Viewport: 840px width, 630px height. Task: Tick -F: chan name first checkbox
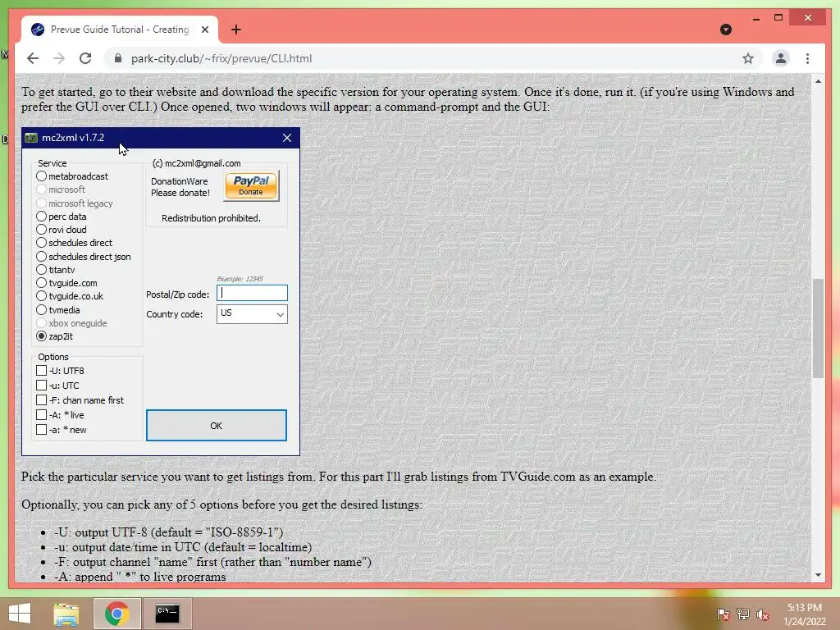click(41, 399)
